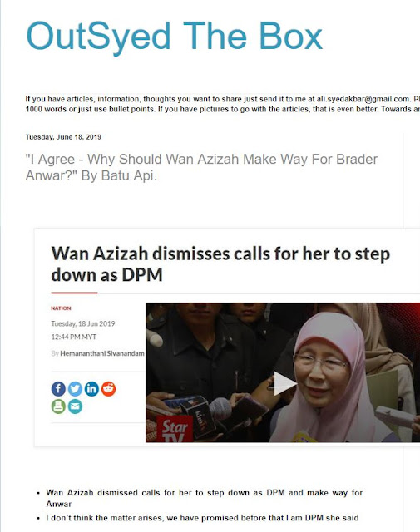This screenshot has width=420, height=532.
Task: Play the Wan Azizah video
Action: (284, 383)
